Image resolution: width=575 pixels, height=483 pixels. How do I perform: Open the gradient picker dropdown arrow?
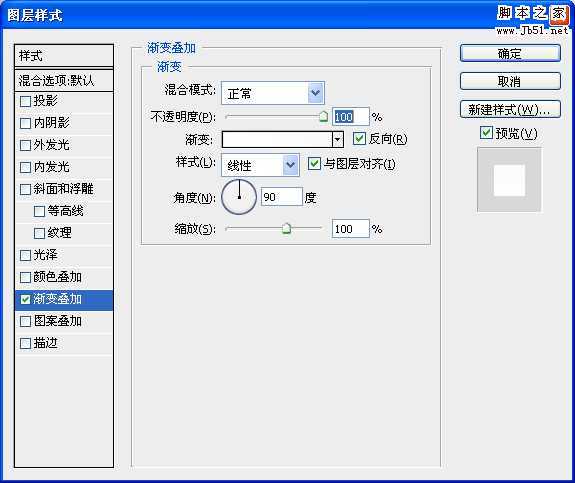click(x=338, y=139)
